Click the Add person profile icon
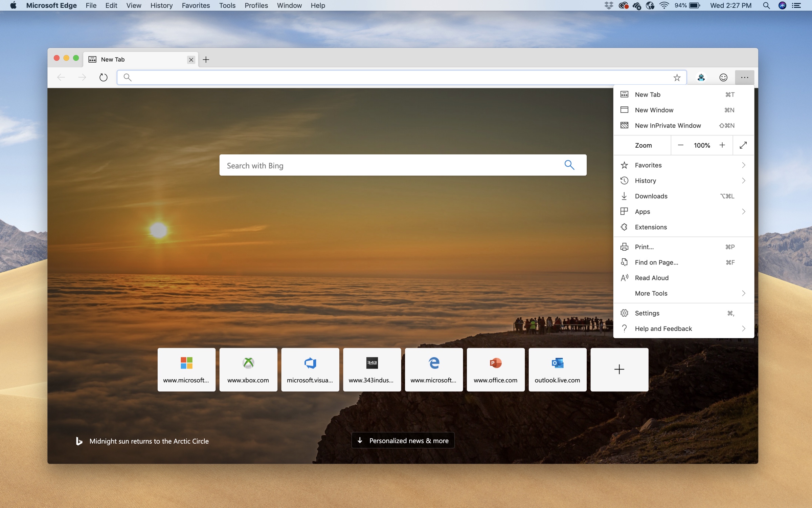This screenshot has height=508, width=812. point(701,77)
